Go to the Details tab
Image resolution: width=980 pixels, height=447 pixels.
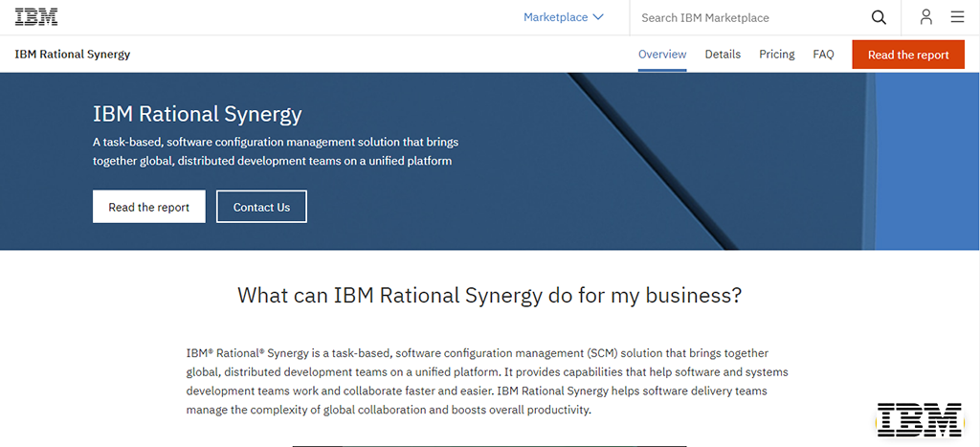point(723,55)
